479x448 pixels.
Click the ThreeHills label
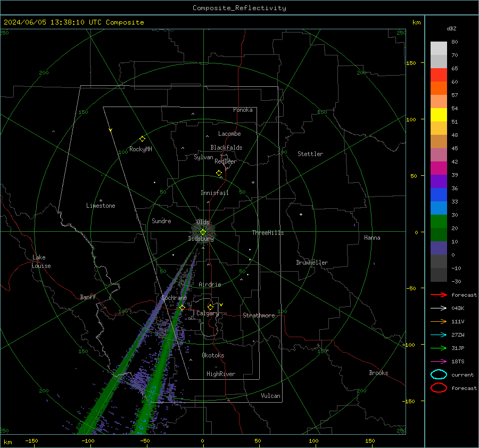click(x=268, y=233)
